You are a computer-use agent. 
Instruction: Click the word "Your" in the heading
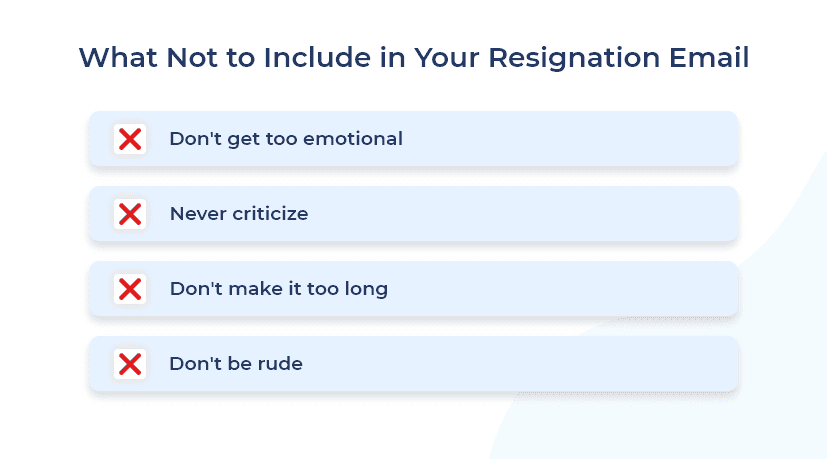442,57
